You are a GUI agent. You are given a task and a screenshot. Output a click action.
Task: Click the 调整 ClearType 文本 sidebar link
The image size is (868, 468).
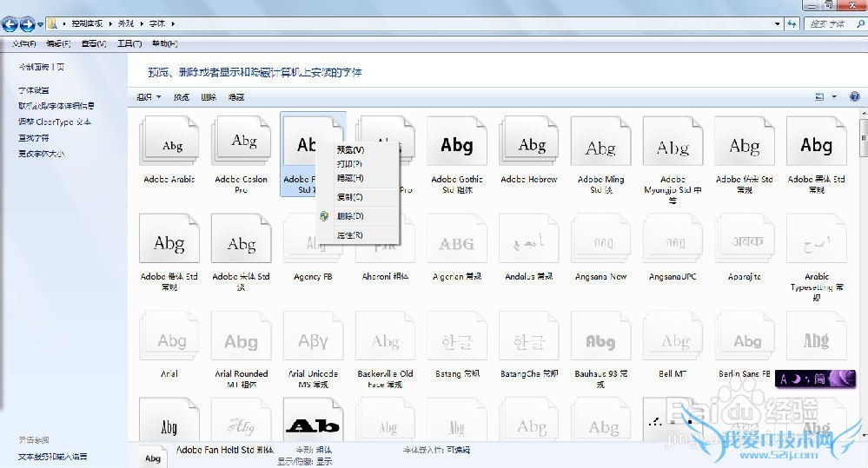(55, 122)
